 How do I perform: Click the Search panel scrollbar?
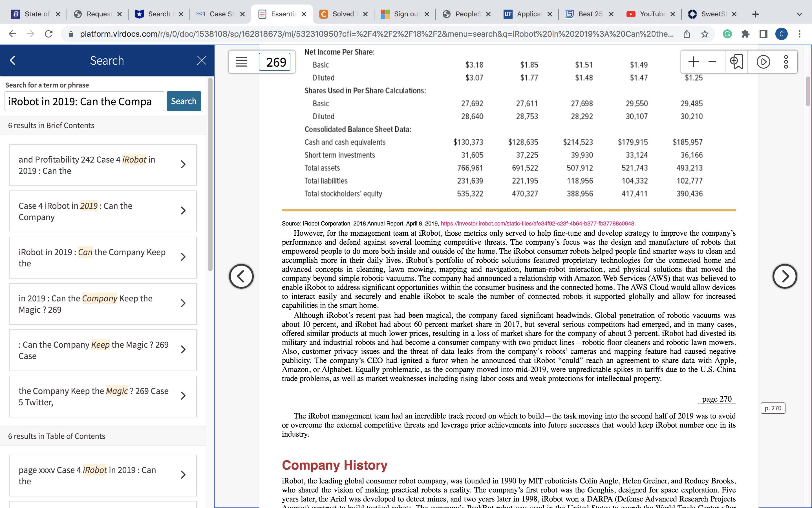(210, 175)
